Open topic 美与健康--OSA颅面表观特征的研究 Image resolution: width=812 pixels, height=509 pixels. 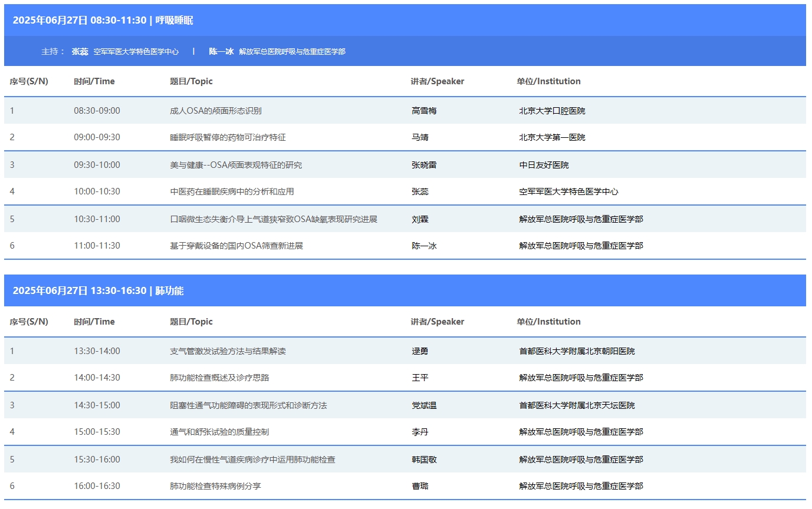pos(236,165)
